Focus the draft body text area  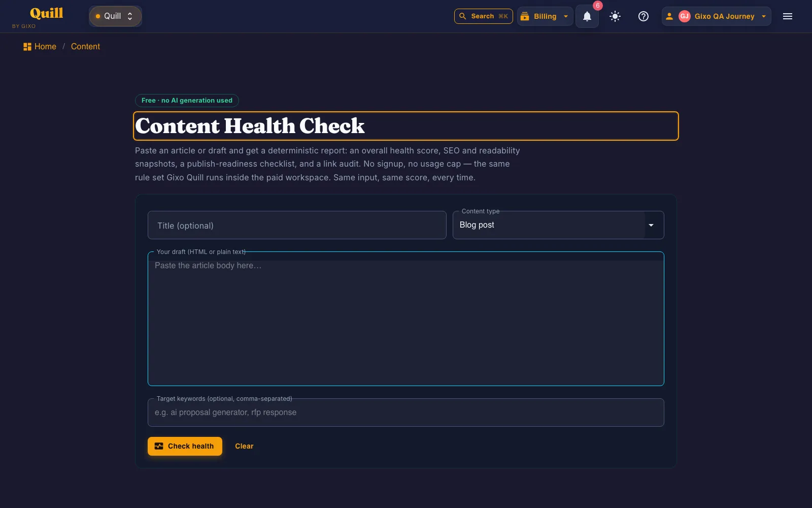point(406,319)
